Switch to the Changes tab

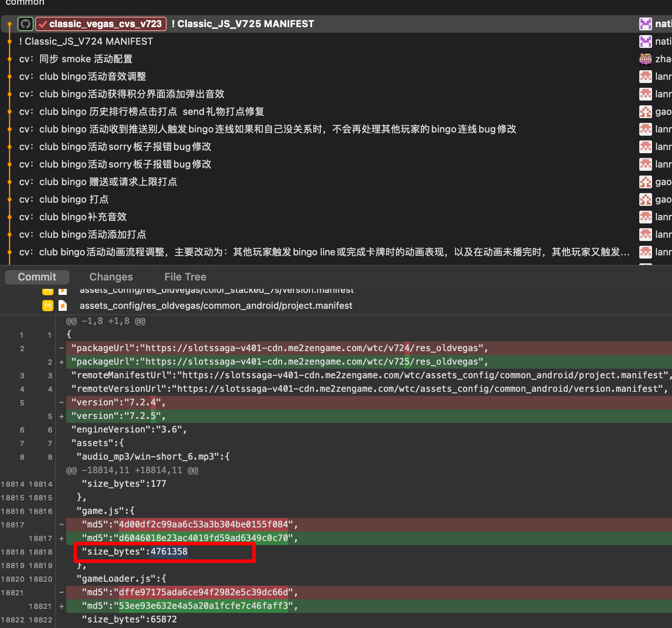pyautogui.click(x=111, y=277)
